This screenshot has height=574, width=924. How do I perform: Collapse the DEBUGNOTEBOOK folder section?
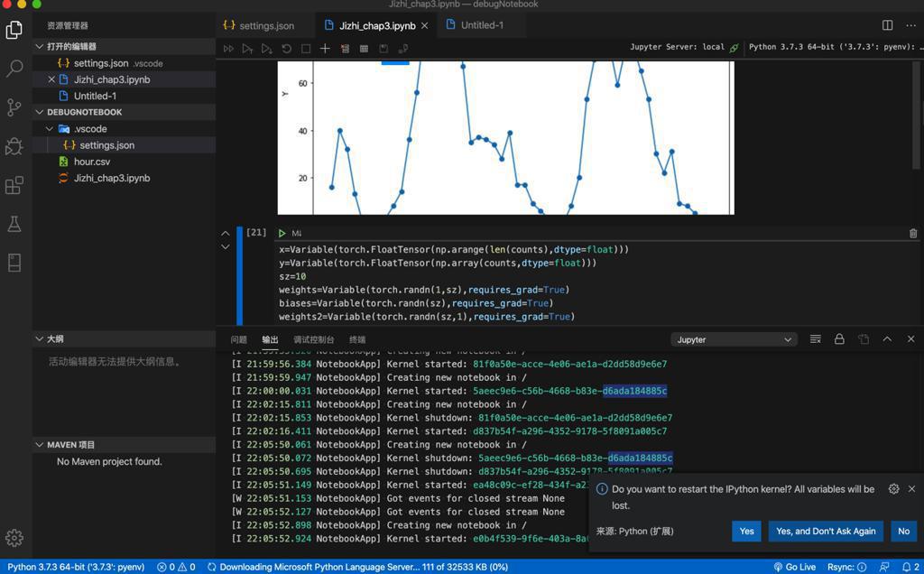39,112
